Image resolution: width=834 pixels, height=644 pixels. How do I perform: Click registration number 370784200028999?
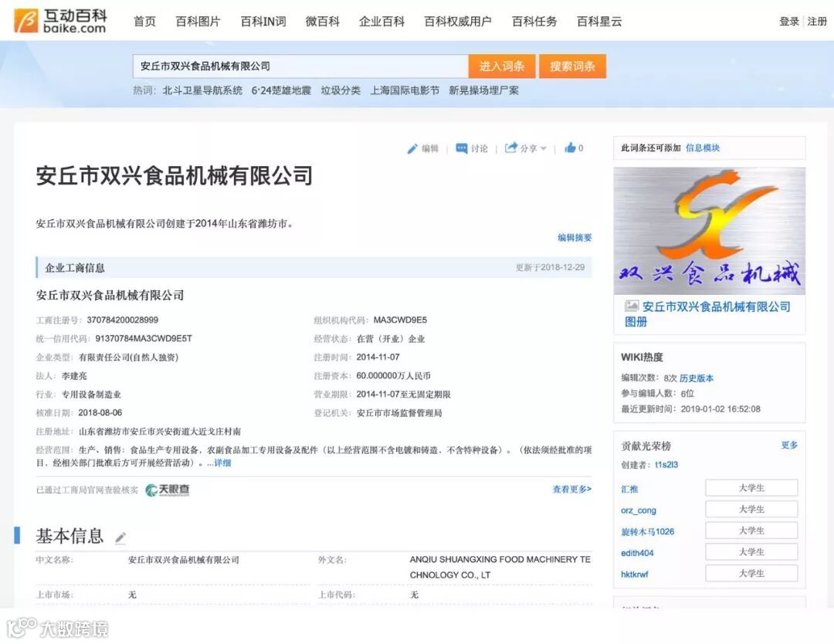(x=122, y=320)
